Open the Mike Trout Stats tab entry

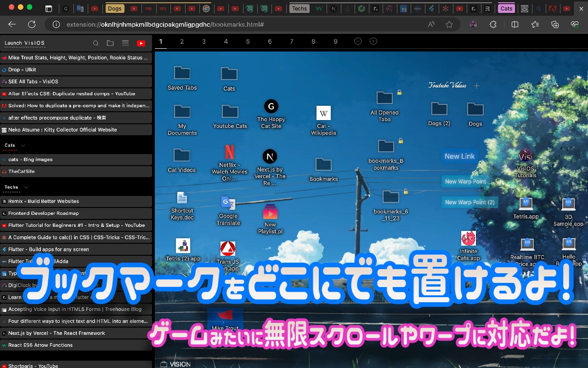(x=76, y=58)
